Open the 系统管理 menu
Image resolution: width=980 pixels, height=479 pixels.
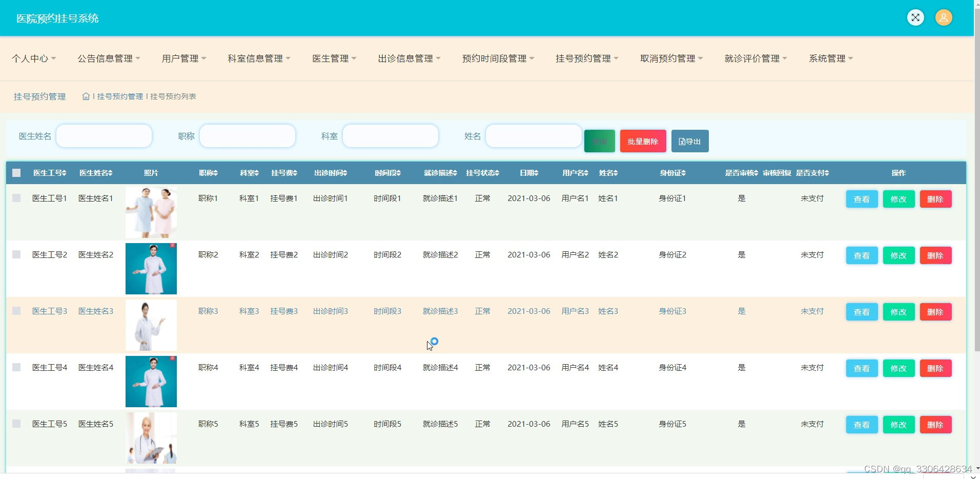tap(831, 58)
